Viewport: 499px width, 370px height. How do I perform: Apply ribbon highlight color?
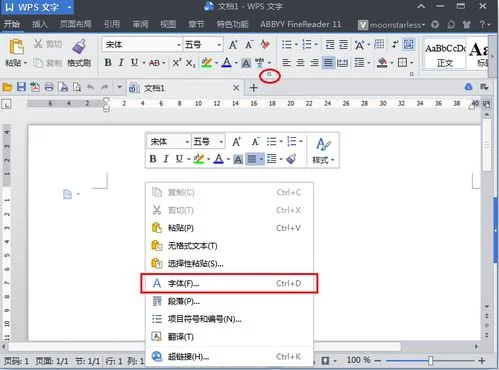pyautogui.click(x=207, y=63)
